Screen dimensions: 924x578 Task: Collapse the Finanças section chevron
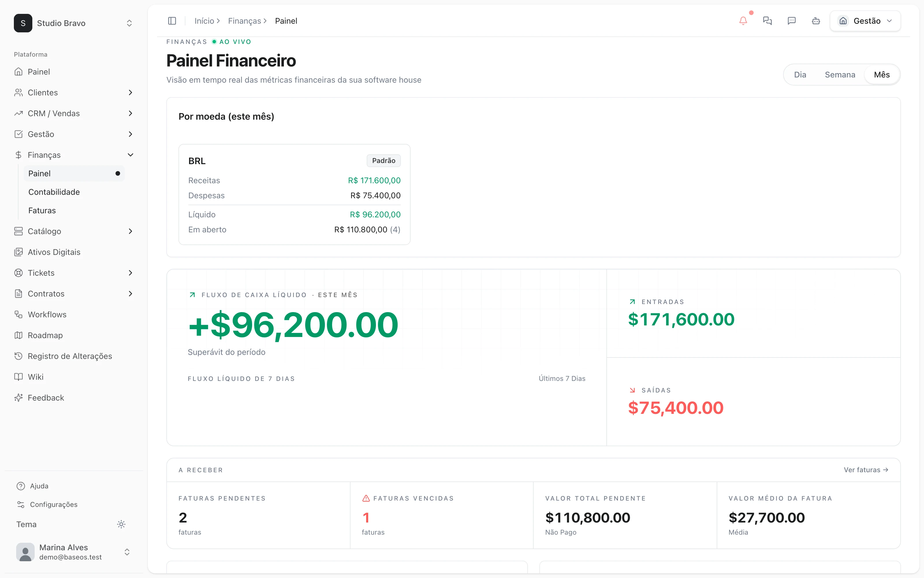[130, 155]
